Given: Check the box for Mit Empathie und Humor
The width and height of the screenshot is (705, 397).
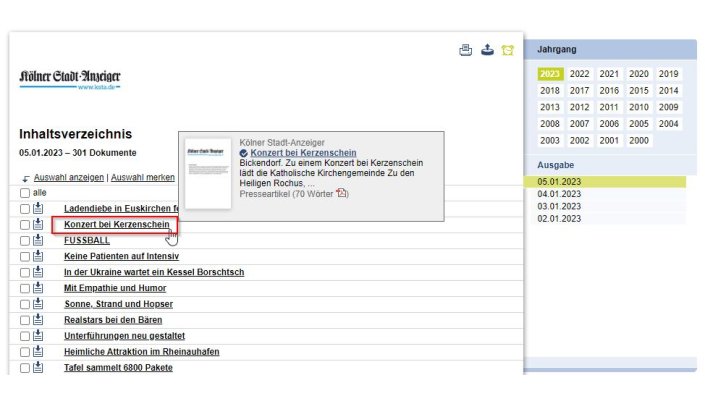Looking at the screenshot, I should coord(25,288).
